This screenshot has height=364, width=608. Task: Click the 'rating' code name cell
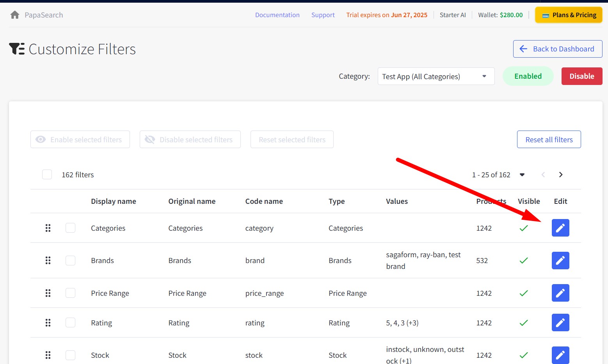click(x=255, y=323)
